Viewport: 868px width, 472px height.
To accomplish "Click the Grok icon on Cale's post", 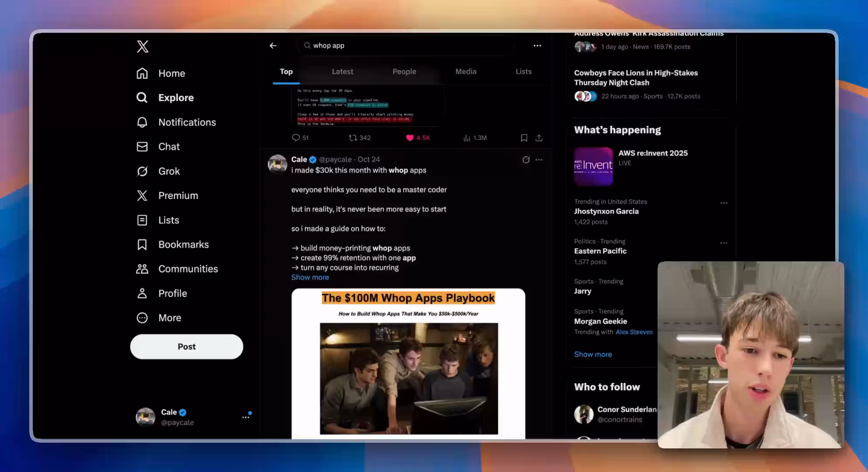I will tap(526, 160).
